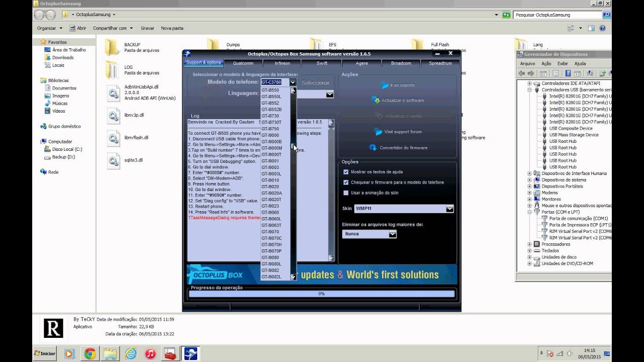Collapse Portas (COM e LPT) tree node
Viewport: 644px width, 362px height.
tap(529, 212)
